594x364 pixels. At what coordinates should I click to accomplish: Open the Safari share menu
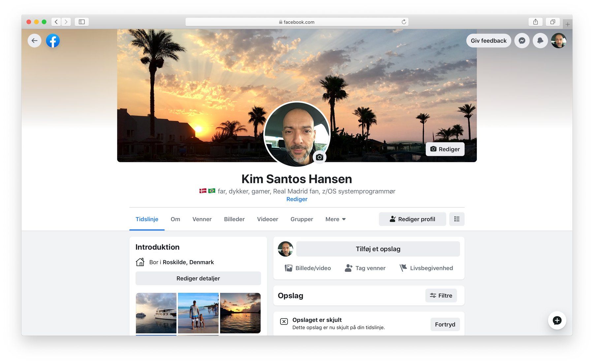(535, 22)
